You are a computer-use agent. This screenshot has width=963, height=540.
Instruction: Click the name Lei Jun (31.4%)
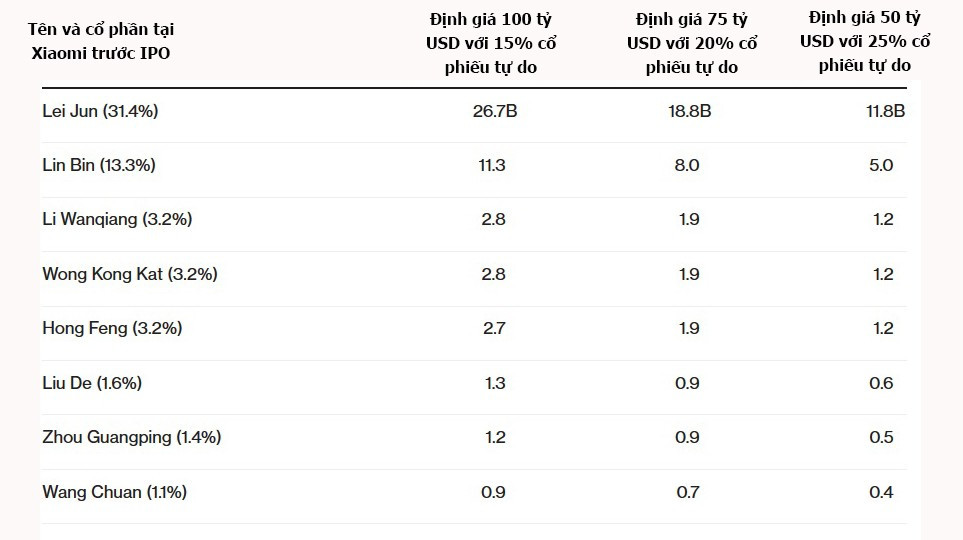click(100, 112)
